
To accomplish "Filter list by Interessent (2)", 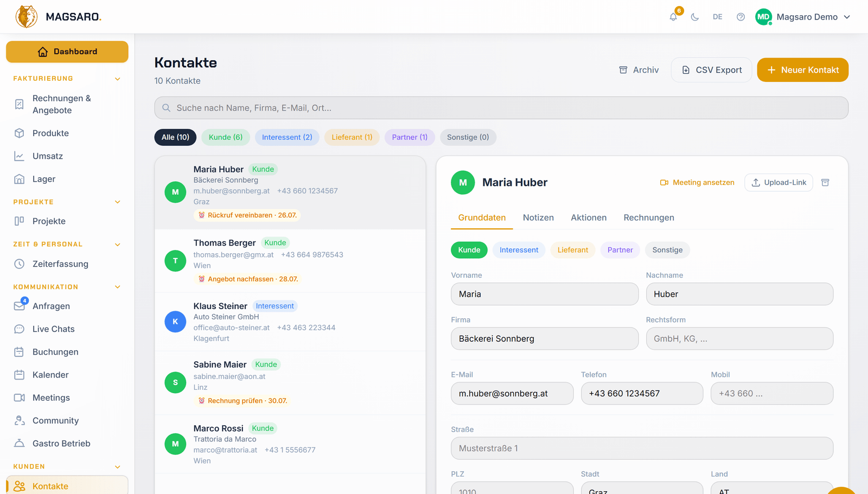I will [x=287, y=137].
